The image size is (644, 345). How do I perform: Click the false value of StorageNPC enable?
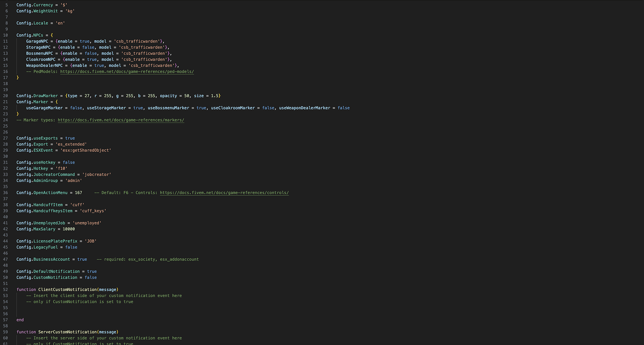tap(88, 47)
